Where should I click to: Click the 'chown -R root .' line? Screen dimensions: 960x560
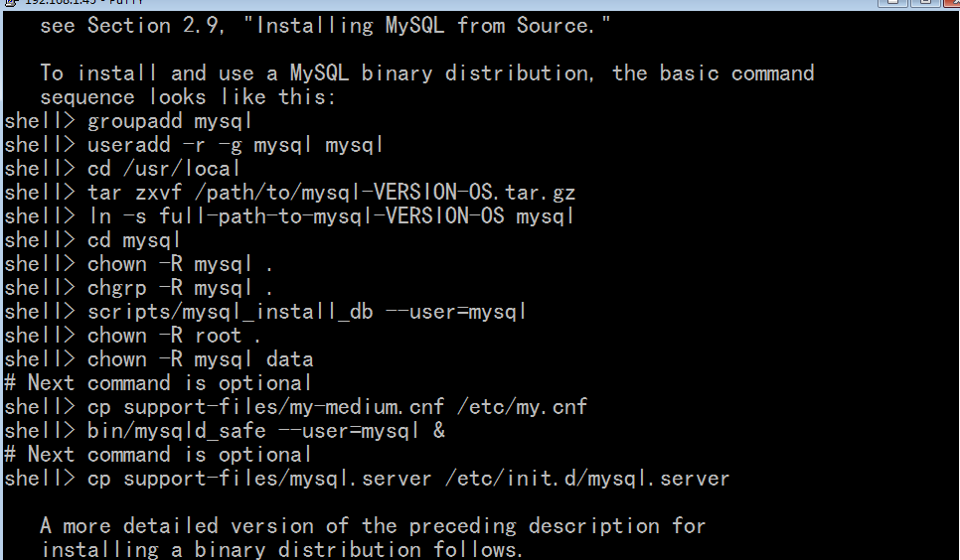133,336
